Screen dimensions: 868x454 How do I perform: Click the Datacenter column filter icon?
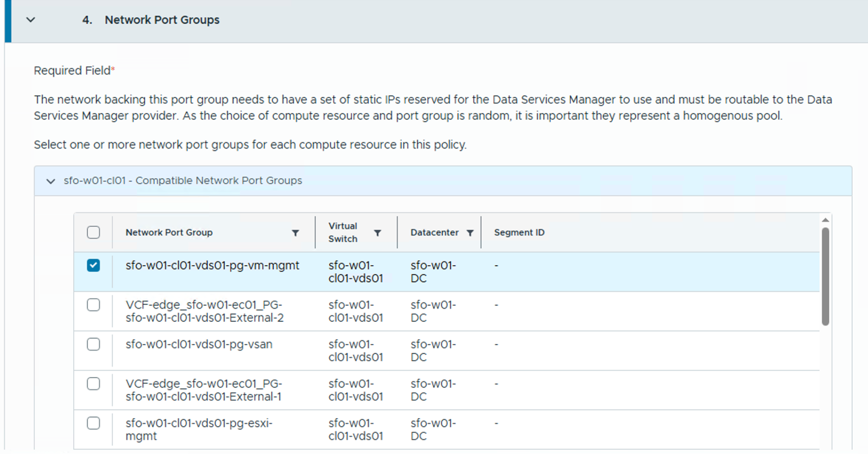pos(470,233)
